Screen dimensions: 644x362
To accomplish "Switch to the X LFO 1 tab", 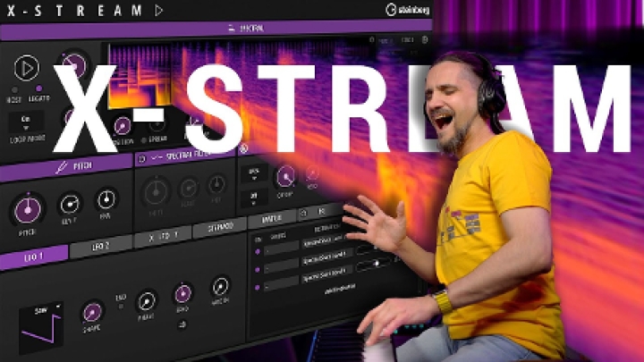I will [163, 237].
